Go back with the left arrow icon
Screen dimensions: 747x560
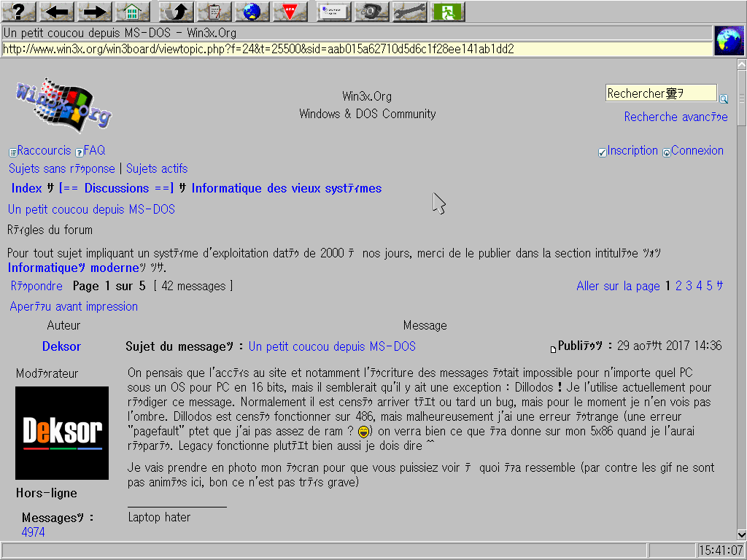(57, 12)
